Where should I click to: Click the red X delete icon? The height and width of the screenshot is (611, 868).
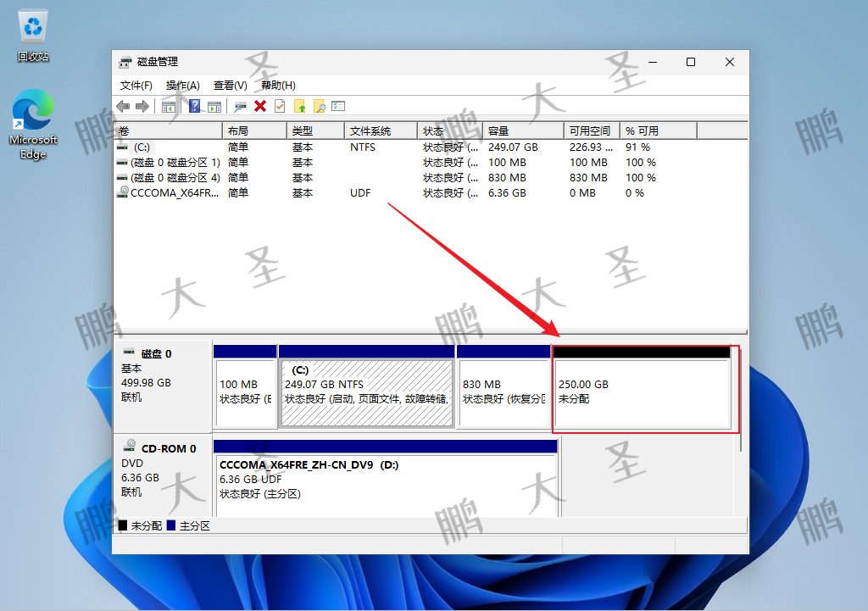pyautogui.click(x=260, y=106)
